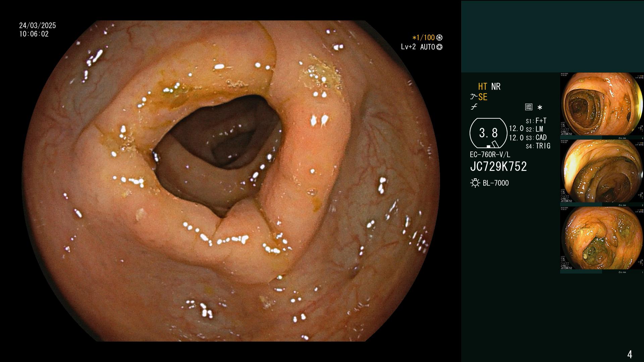Click the image counter number 4

[x=630, y=354]
